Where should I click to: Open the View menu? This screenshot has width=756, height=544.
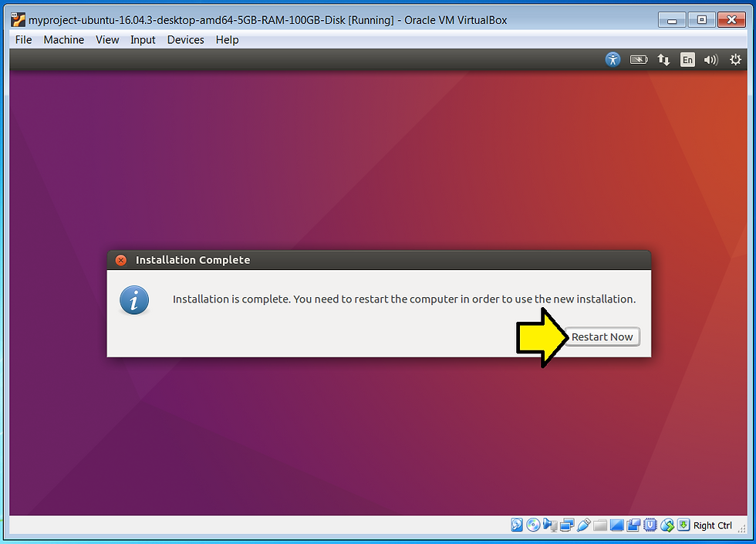point(107,40)
